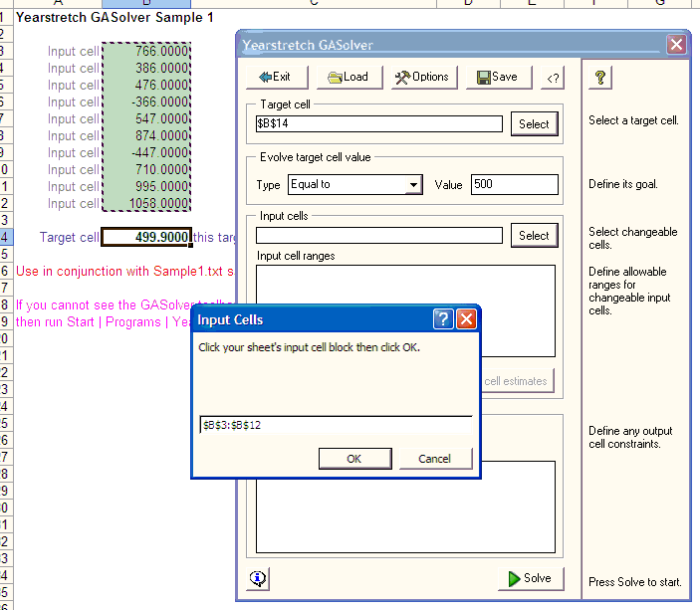Select cell with value -447.0000
Image resolution: width=700 pixels, height=610 pixels.
(x=146, y=153)
